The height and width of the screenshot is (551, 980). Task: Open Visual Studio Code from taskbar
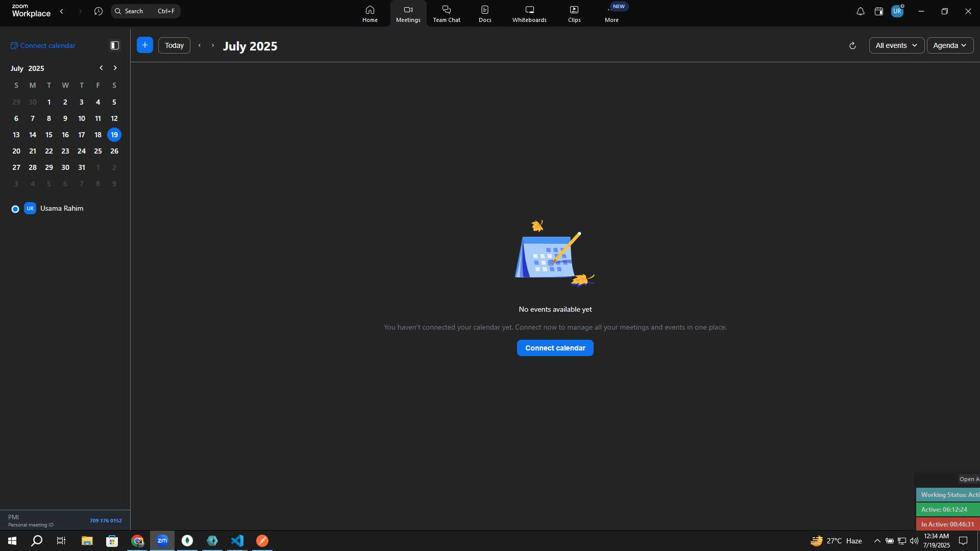(x=237, y=541)
